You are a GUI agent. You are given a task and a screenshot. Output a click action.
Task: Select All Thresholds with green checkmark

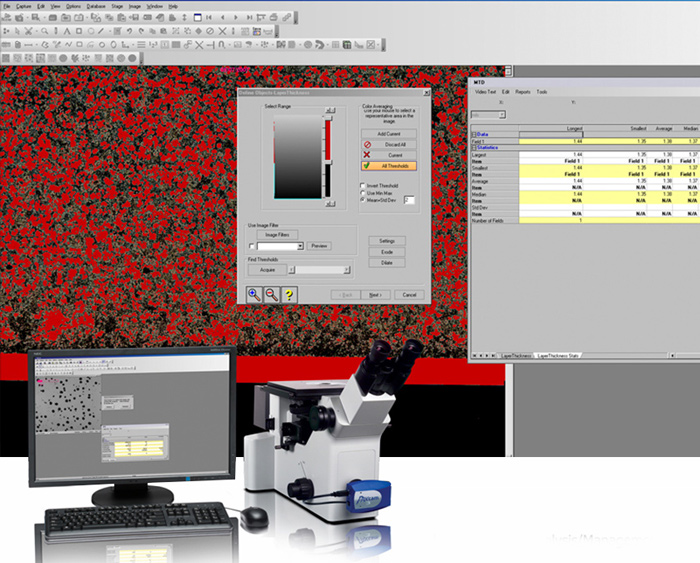(389, 166)
